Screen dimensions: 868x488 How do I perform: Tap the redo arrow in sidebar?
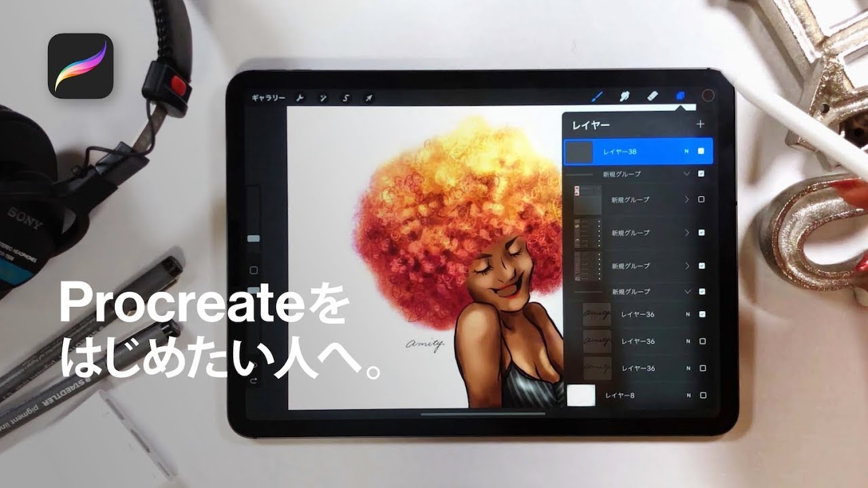click(254, 382)
